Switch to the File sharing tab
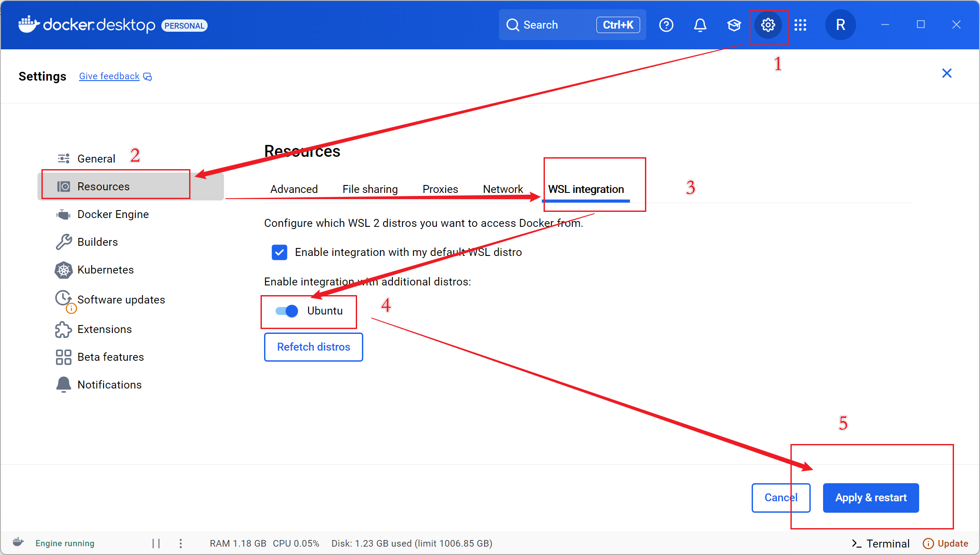The height and width of the screenshot is (555, 980). 370,189
